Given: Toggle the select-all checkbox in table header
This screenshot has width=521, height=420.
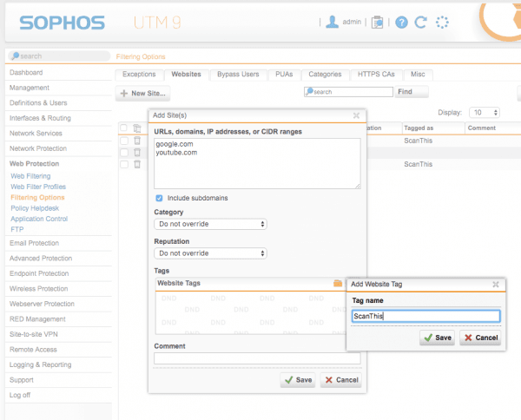Looking at the screenshot, I should pyautogui.click(x=123, y=128).
